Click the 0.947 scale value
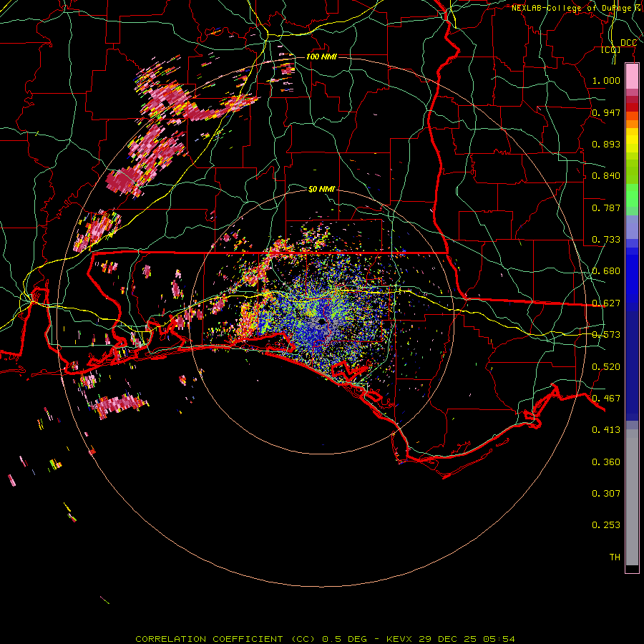 point(606,112)
